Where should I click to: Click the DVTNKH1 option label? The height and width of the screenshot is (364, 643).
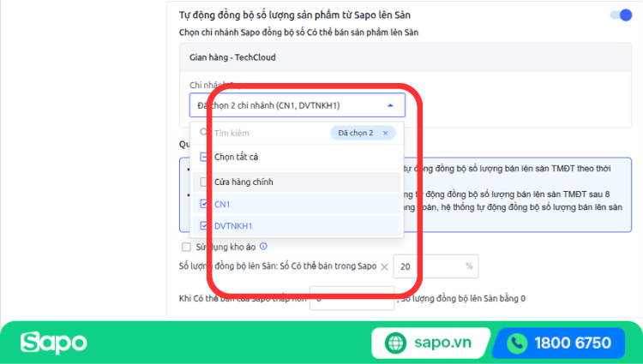233,226
